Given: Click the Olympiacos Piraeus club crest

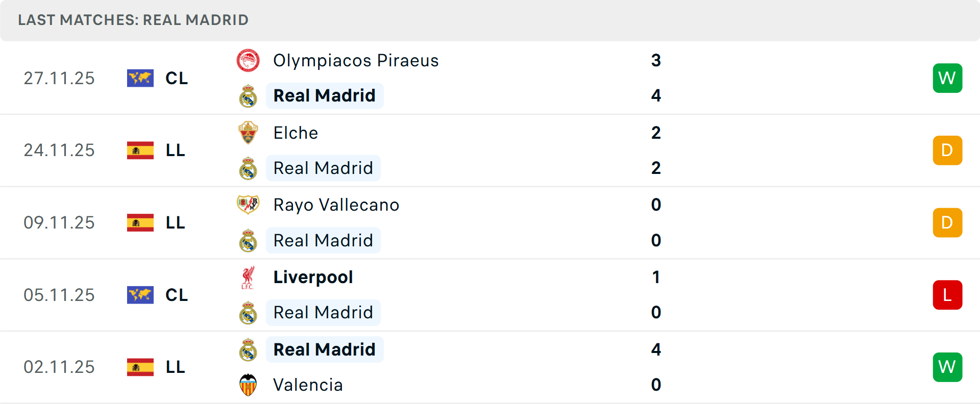Looking at the screenshot, I should [248, 61].
